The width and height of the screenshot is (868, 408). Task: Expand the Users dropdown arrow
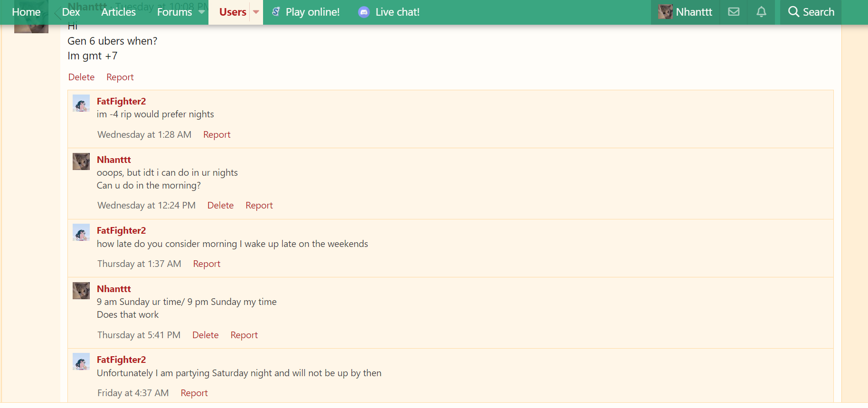256,12
